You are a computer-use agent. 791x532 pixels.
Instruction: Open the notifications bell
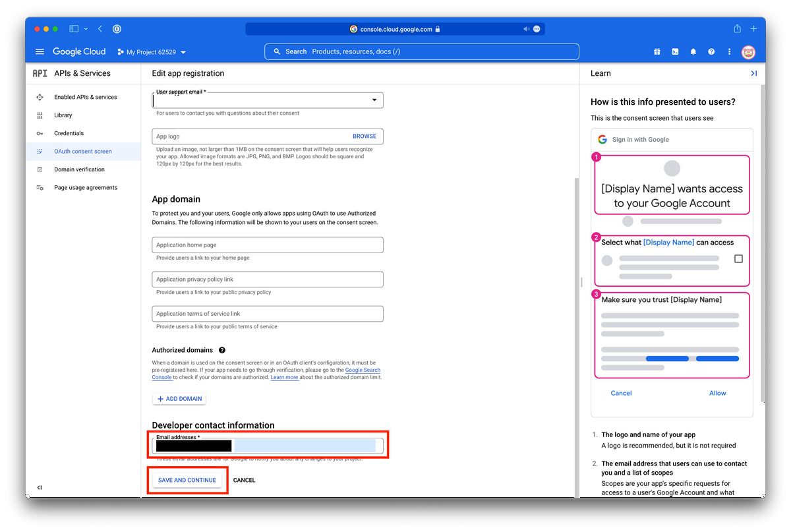(x=693, y=51)
